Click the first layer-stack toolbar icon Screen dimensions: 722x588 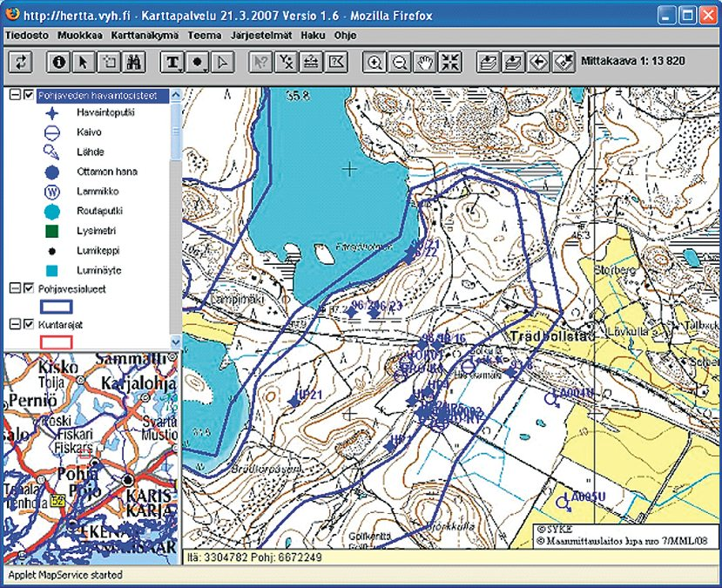pos(489,62)
